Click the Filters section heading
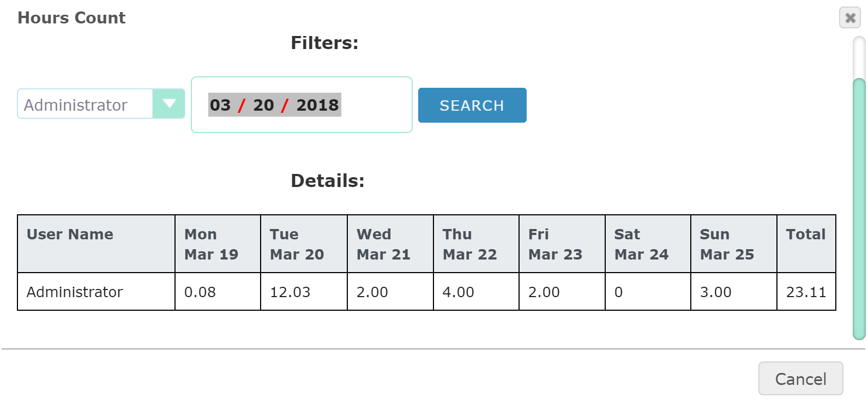The image size is (868, 404). 324,43
